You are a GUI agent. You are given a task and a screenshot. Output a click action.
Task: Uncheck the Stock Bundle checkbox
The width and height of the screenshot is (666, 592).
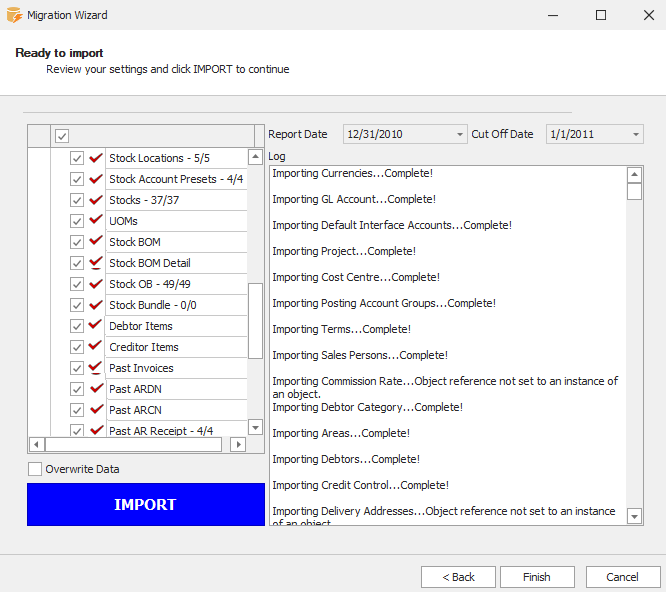(x=77, y=305)
